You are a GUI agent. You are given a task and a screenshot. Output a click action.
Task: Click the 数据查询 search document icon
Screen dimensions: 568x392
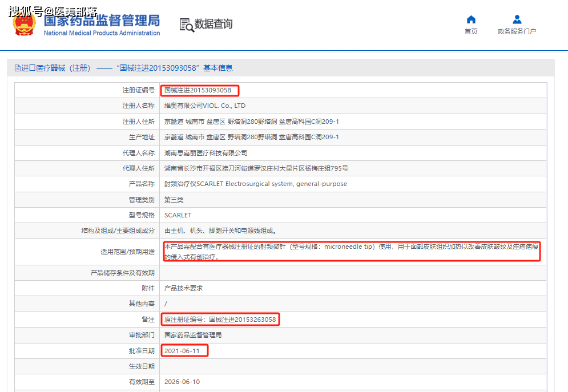pyautogui.click(x=187, y=25)
